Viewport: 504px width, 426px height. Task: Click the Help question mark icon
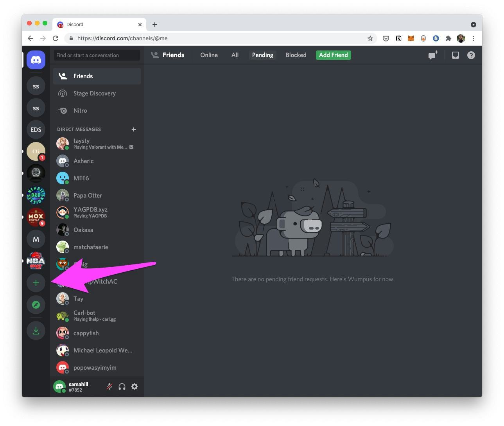tap(471, 55)
